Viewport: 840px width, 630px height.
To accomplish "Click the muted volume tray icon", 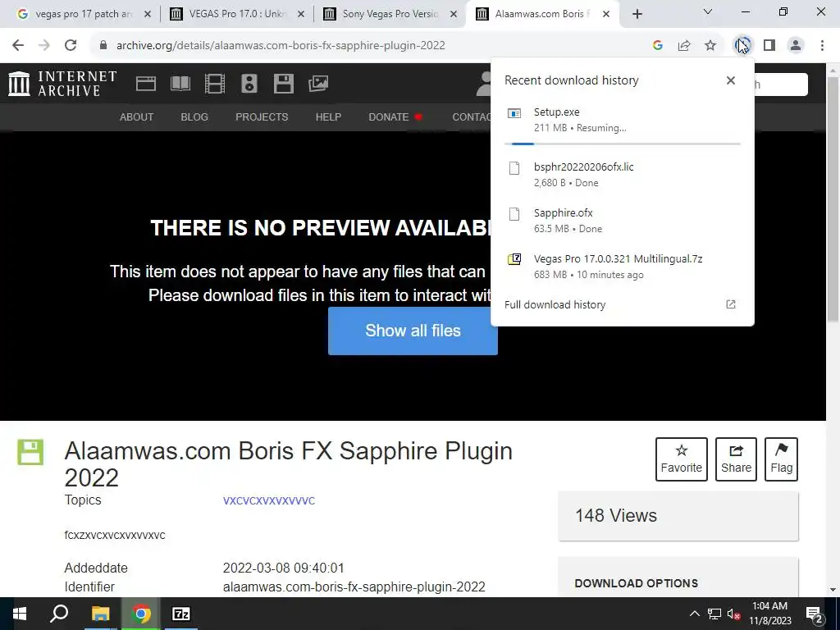I will click(x=734, y=614).
